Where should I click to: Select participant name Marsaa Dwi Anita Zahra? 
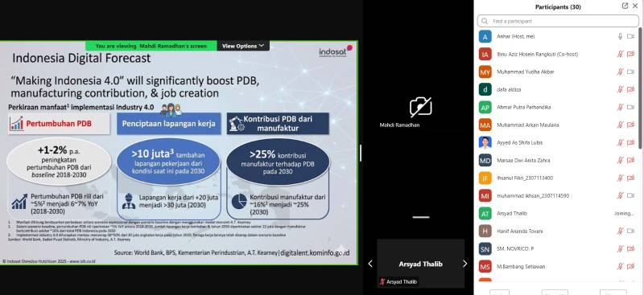522,161
